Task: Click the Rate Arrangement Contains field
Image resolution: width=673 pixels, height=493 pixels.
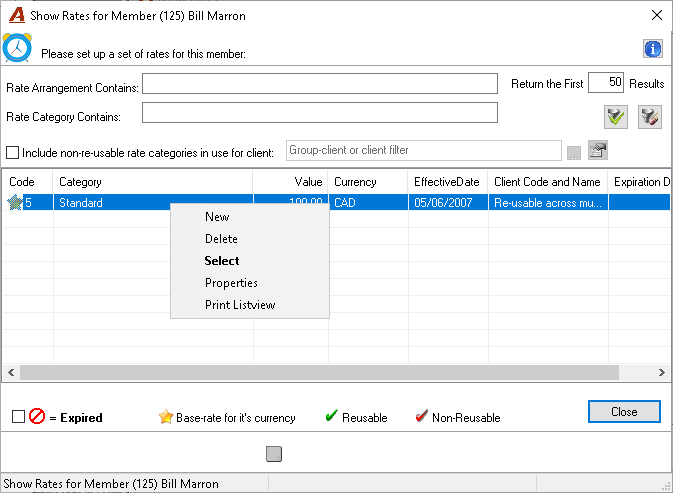Action: click(320, 83)
